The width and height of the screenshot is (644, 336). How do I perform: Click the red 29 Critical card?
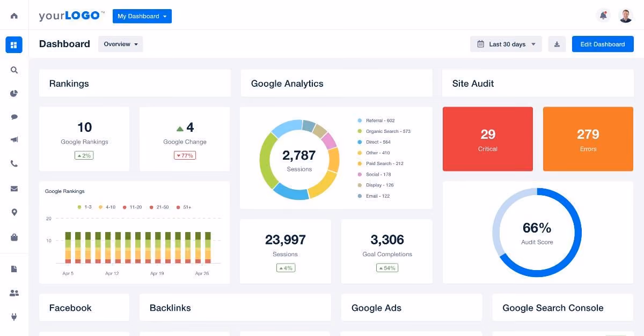(488, 139)
